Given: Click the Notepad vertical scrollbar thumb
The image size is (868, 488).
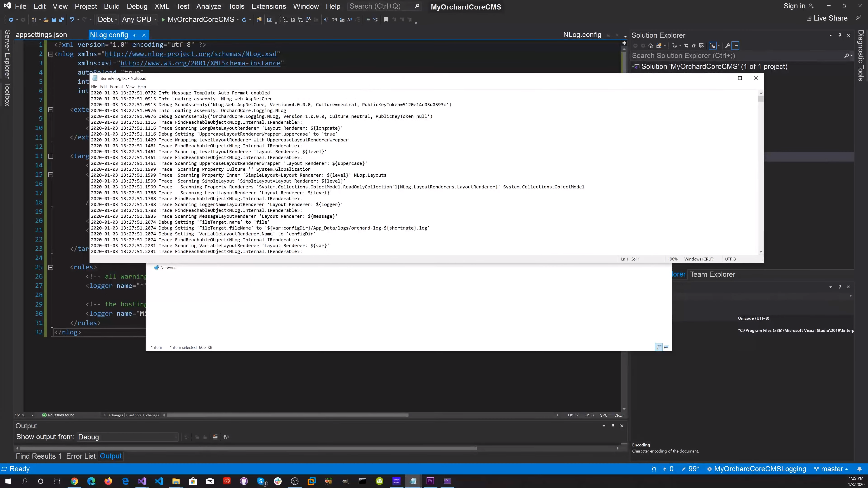Looking at the screenshot, I should [x=761, y=99].
